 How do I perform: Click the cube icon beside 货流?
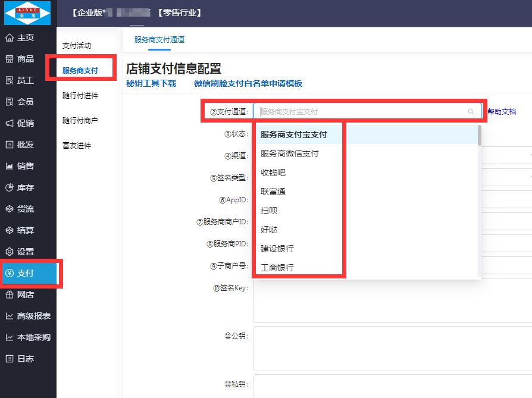[10, 209]
